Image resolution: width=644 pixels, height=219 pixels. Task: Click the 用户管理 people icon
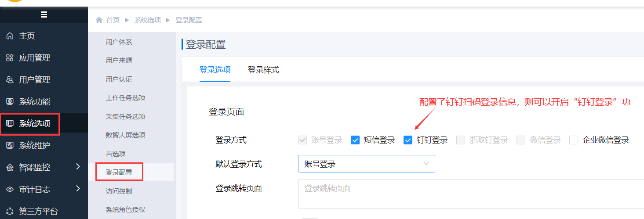coord(10,80)
